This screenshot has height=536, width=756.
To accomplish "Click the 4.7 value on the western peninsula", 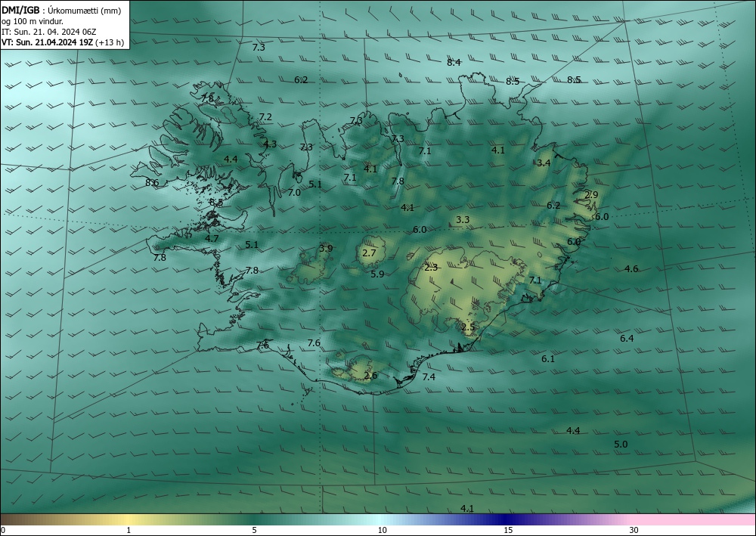I will tap(212, 239).
